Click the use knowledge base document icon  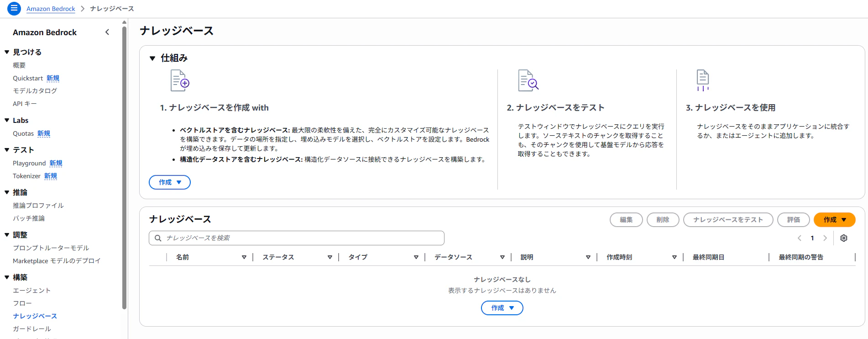point(703,80)
